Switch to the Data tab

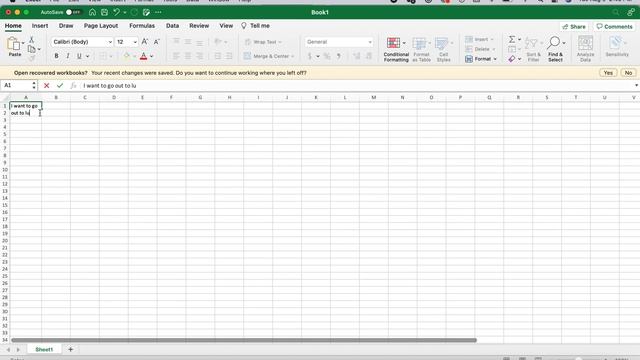[x=172, y=26]
